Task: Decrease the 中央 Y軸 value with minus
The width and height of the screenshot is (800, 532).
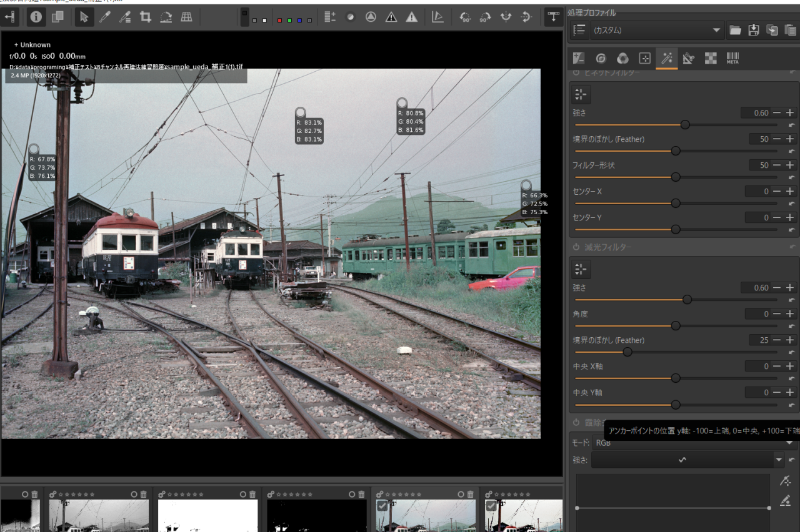Action: pyautogui.click(x=777, y=393)
